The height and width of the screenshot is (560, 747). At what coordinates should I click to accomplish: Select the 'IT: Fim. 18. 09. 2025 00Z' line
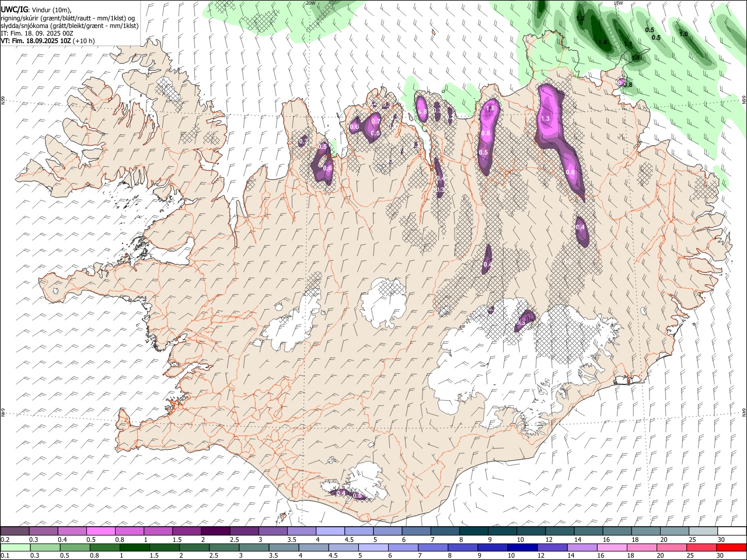(37, 33)
